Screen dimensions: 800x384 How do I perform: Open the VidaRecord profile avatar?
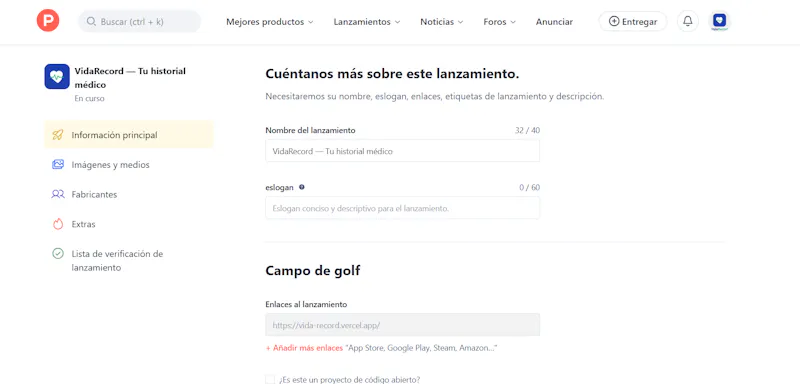(719, 21)
